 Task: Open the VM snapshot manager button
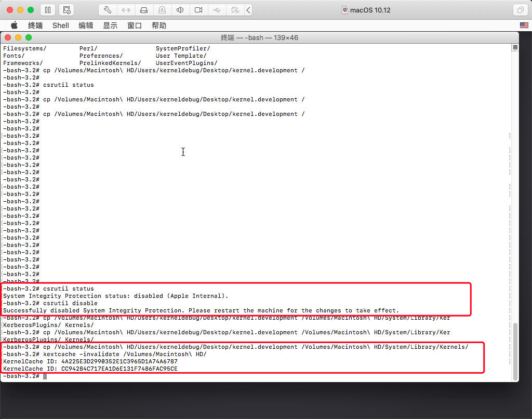[x=67, y=10]
